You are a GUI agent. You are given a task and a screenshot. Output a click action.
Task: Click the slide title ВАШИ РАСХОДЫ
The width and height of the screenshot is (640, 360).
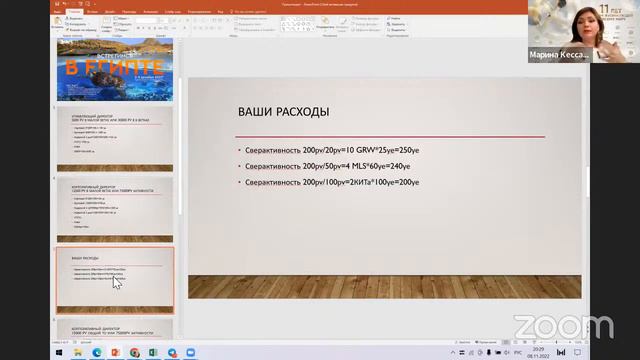click(284, 112)
